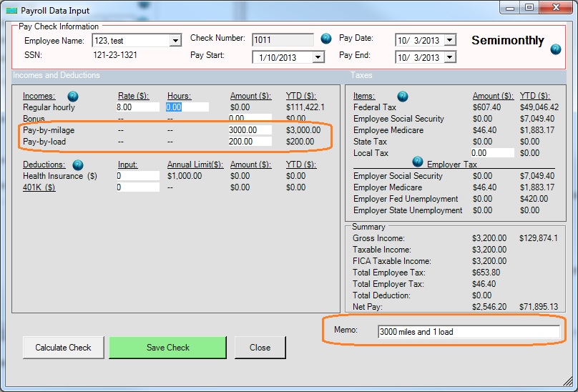Click help icon next to Deductions header
Image resolution: width=578 pixels, height=392 pixels.
[x=79, y=165]
